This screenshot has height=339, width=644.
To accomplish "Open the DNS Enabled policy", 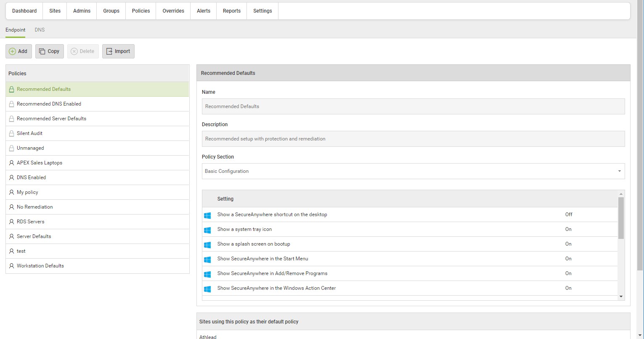I will (x=98, y=177).
